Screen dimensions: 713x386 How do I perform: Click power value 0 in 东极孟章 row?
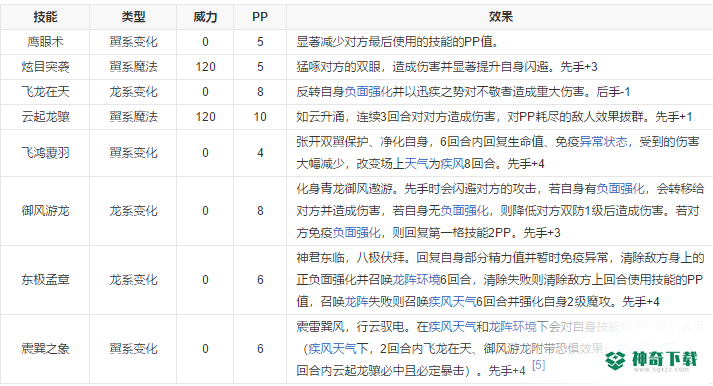click(206, 280)
